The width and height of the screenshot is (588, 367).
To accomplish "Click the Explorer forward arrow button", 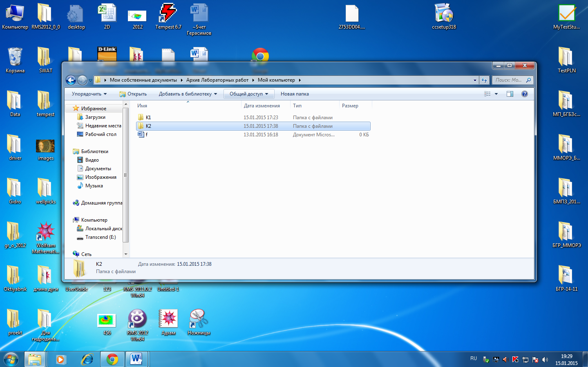I will (82, 80).
